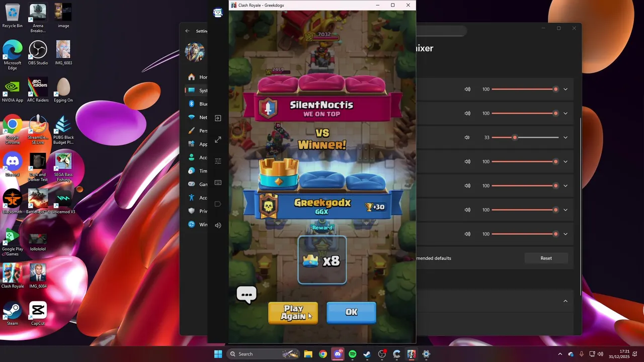
Task: Open the Blacksmith desktop shortcut
Action: click(12, 202)
